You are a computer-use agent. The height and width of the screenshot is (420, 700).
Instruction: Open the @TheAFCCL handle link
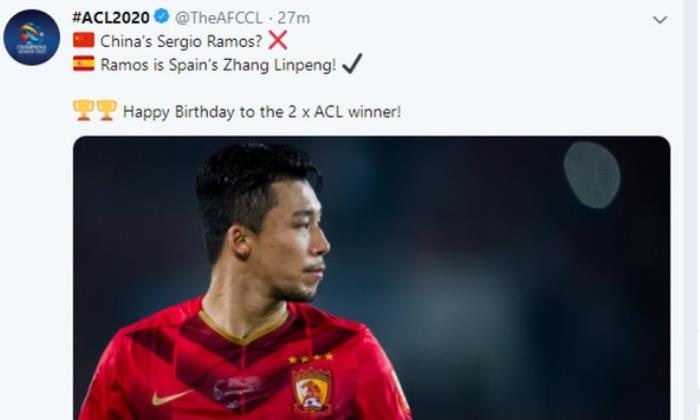(x=219, y=18)
